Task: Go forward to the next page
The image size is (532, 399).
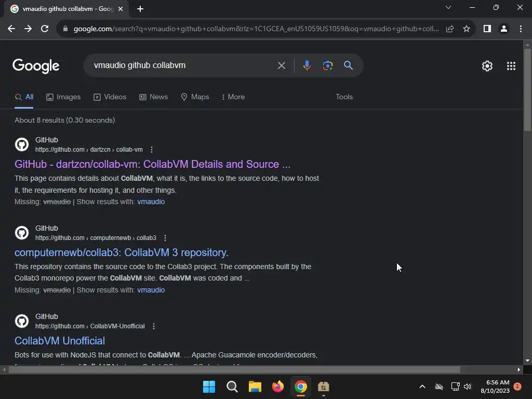Action: (x=28, y=29)
